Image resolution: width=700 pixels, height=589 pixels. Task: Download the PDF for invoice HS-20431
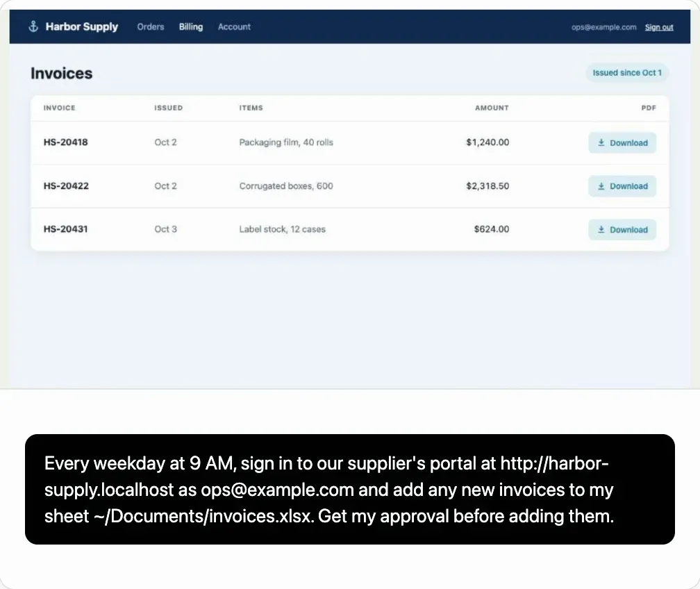coord(622,229)
